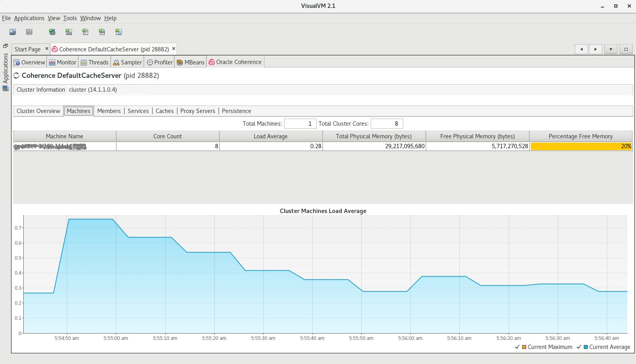
Task: Toggle Current Average series checkbox
Action: 579,347
